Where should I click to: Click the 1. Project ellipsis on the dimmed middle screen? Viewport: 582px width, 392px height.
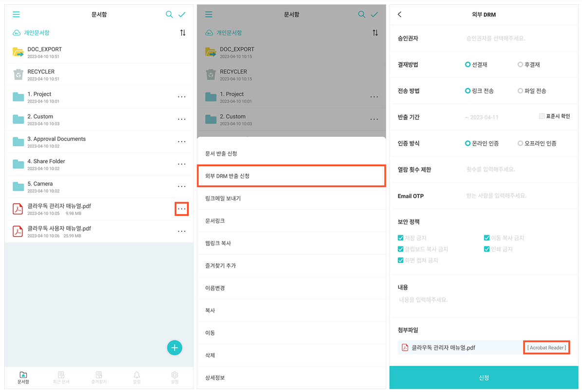pos(374,97)
